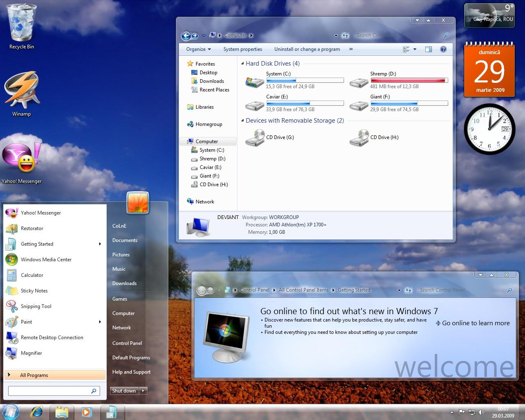Click Go online to learn more link
The height and width of the screenshot is (420, 525).
click(x=472, y=323)
